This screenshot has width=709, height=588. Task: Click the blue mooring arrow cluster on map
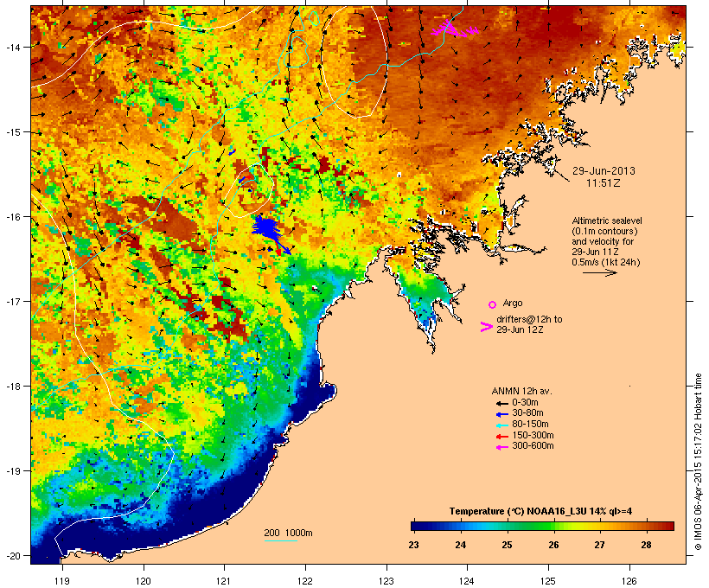click(267, 228)
